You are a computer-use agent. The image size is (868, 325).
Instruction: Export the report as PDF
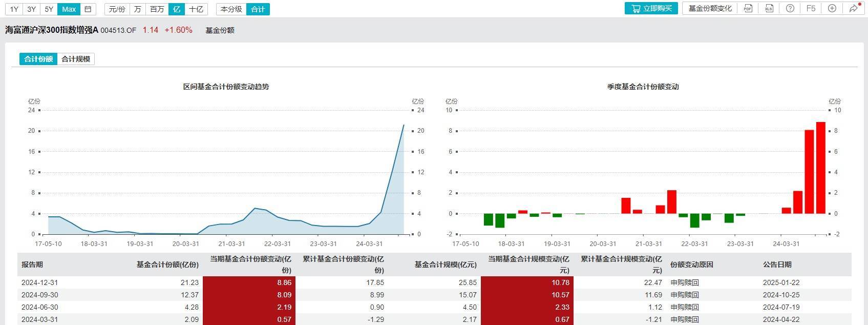(x=748, y=9)
